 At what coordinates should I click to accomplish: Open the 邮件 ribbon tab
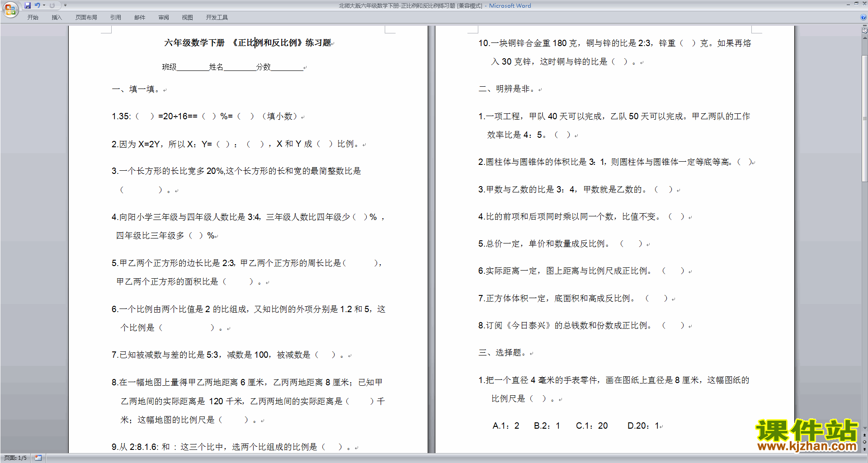click(x=140, y=17)
